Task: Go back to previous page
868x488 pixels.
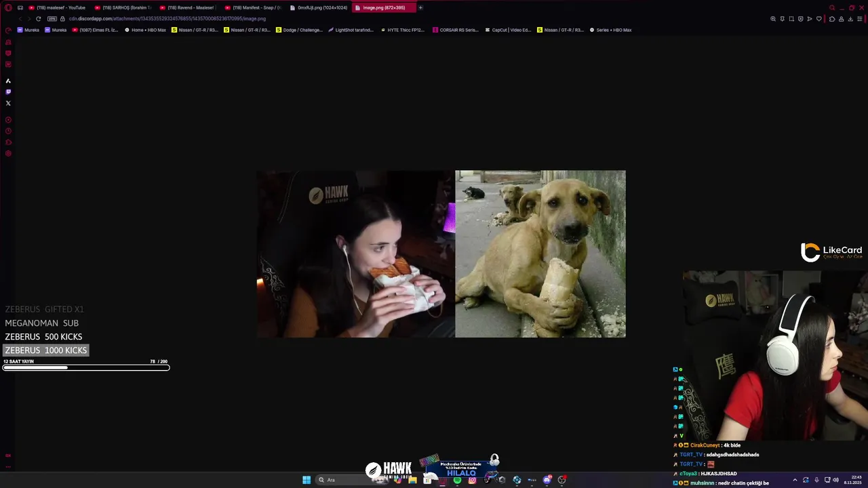Action: coord(20,19)
